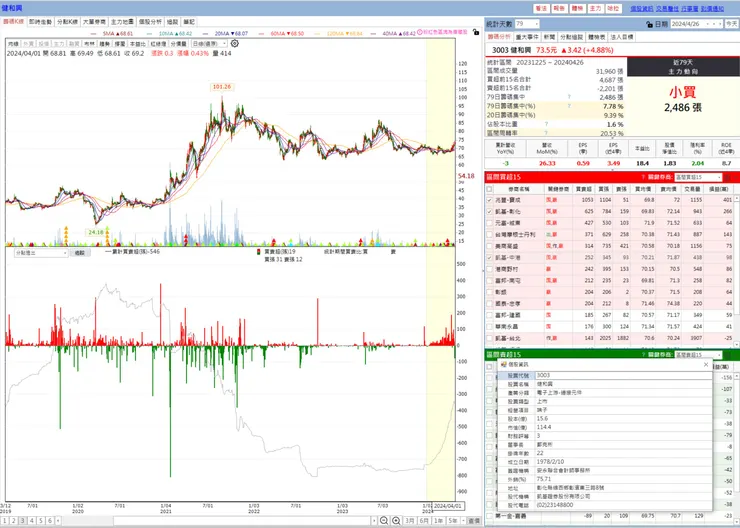
Task: Check the 凱基-站北 row checkbox
Action: click(x=489, y=338)
